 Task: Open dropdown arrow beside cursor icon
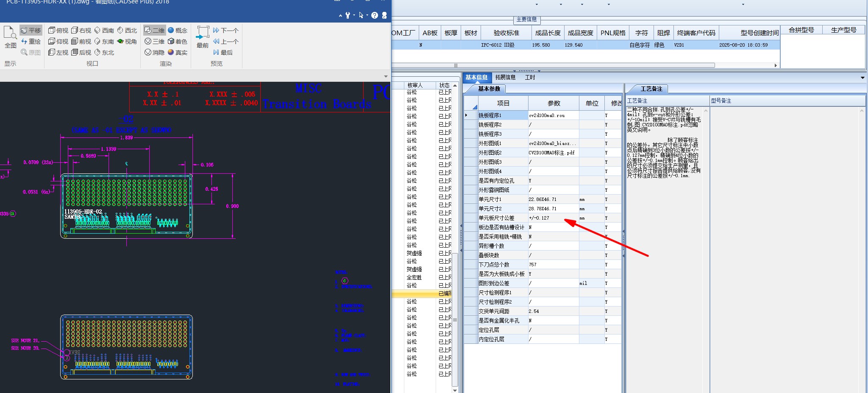(x=367, y=16)
